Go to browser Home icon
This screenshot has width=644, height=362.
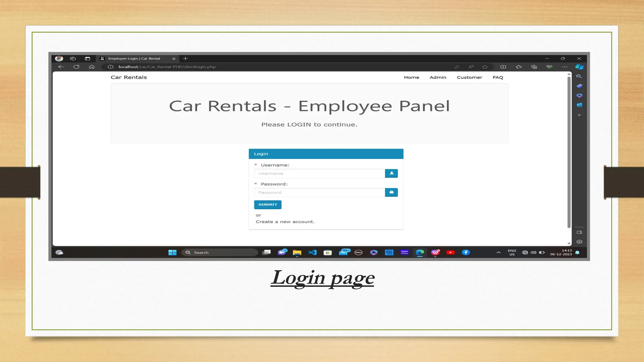92,67
